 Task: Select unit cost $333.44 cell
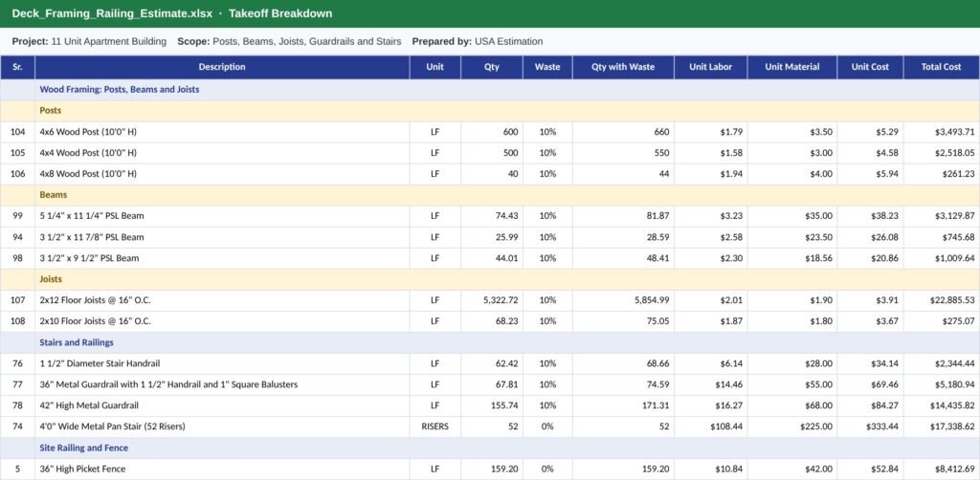click(x=870, y=427)
